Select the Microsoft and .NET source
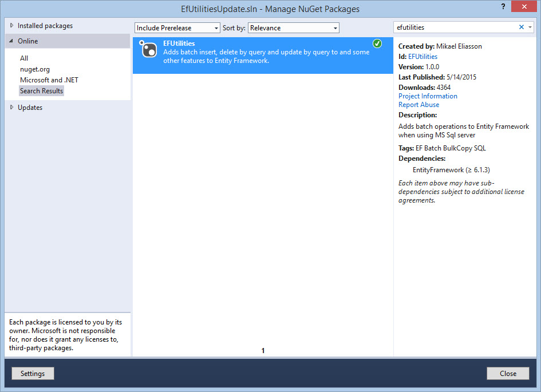The width and height of the screenshot is (541, 392). 49,80
